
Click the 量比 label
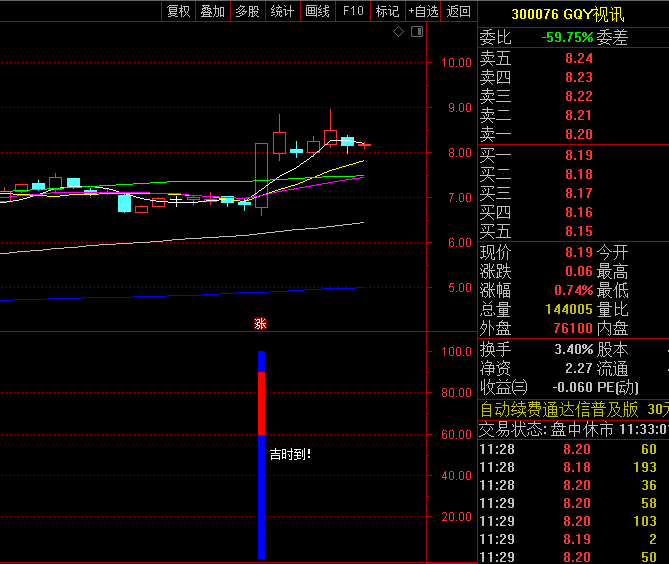pos(612,309)
